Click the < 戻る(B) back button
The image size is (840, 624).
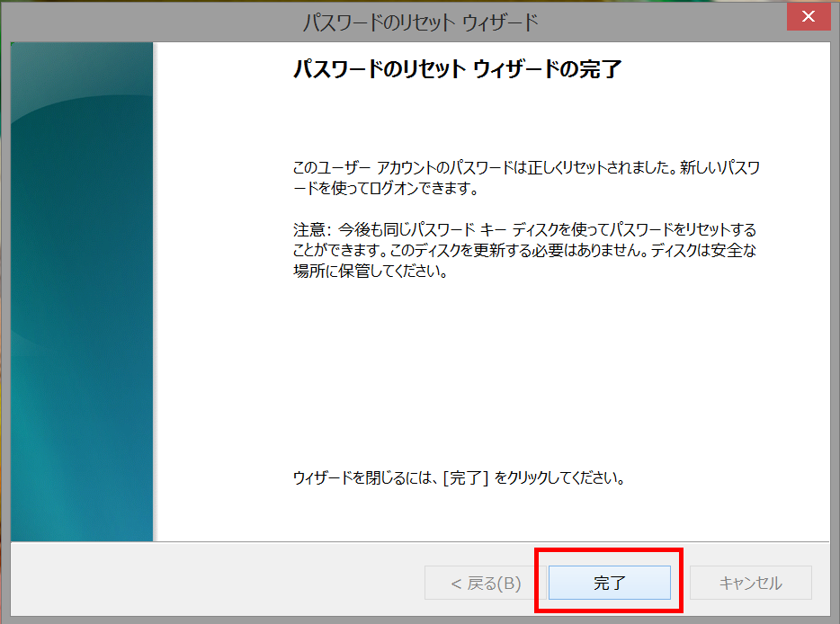pyautogui.click(x=486, y=583)
